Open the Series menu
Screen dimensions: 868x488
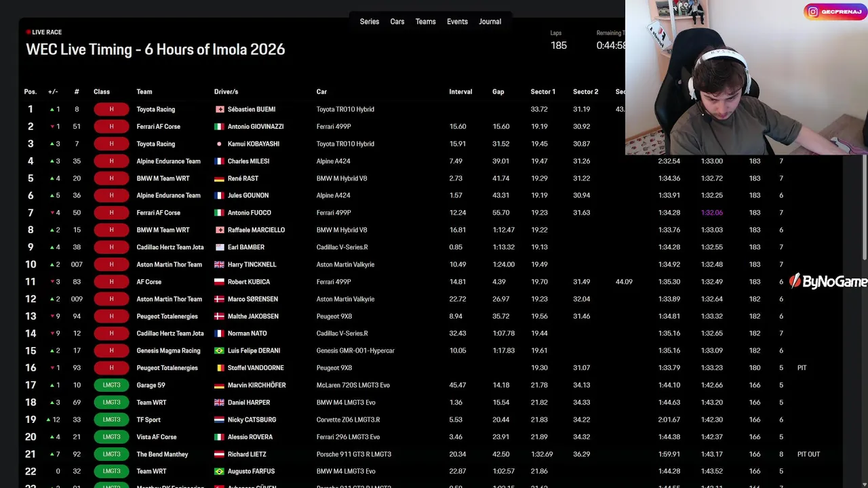(369, 22)
